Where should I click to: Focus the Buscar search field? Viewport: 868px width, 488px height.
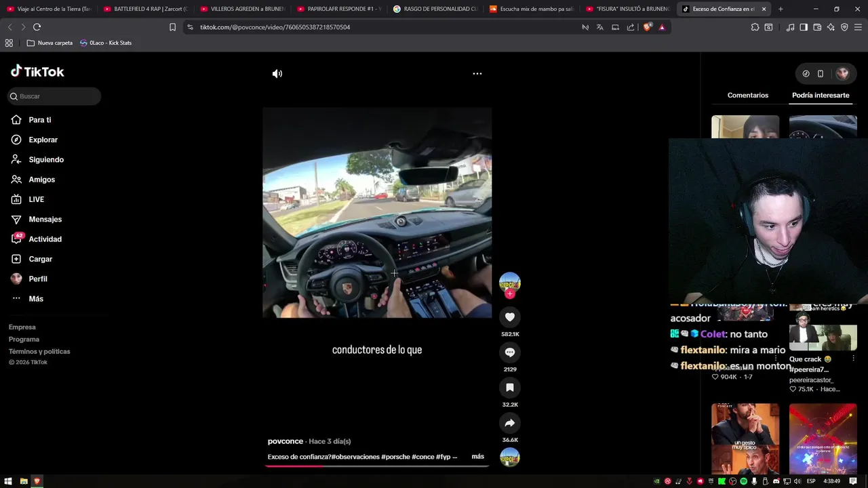pyautogui.click(x=54, y=96)
